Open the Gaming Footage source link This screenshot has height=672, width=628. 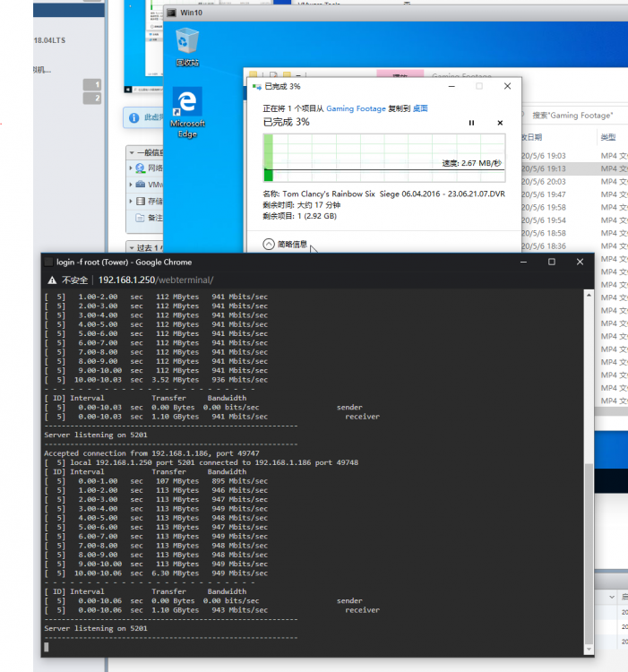[x=356, y=108]
